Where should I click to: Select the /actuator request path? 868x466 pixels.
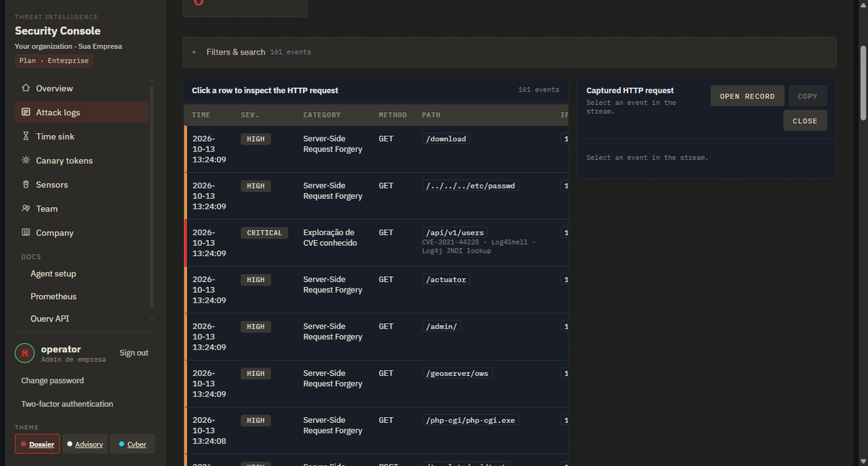click(446, 280)
